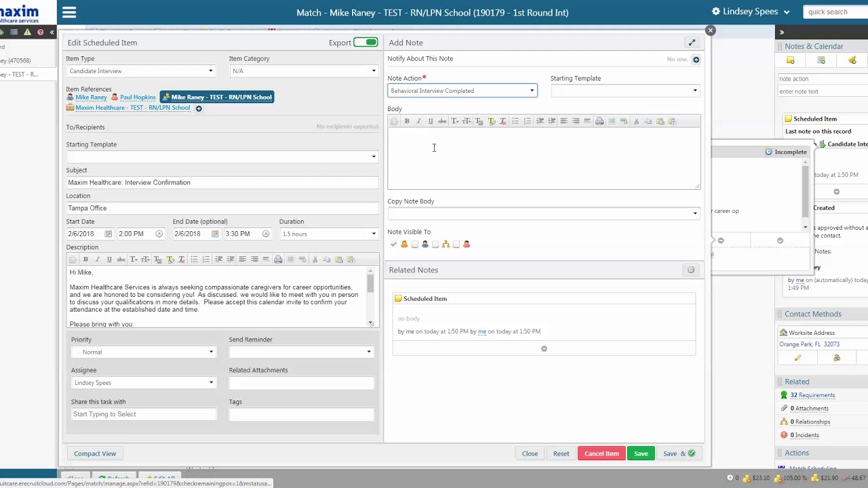Add a Notify About This Note recipient
Screen dimensions: 868x488
click(x=696, y=60)
